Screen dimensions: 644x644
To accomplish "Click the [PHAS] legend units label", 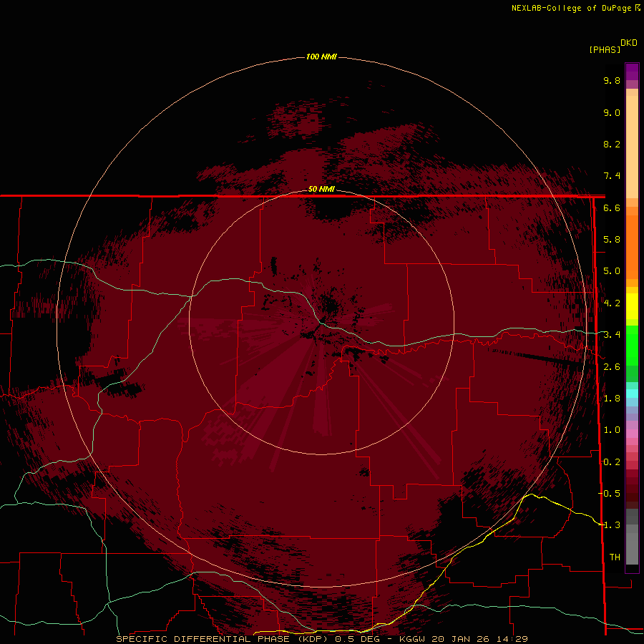I will point(605,50).
